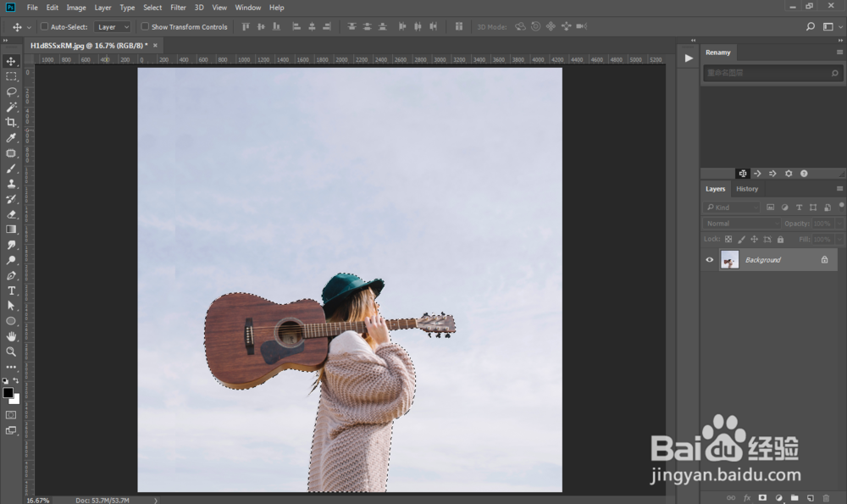Open the File menu
This screenshot has width=847, height=504.
point(32,8)
